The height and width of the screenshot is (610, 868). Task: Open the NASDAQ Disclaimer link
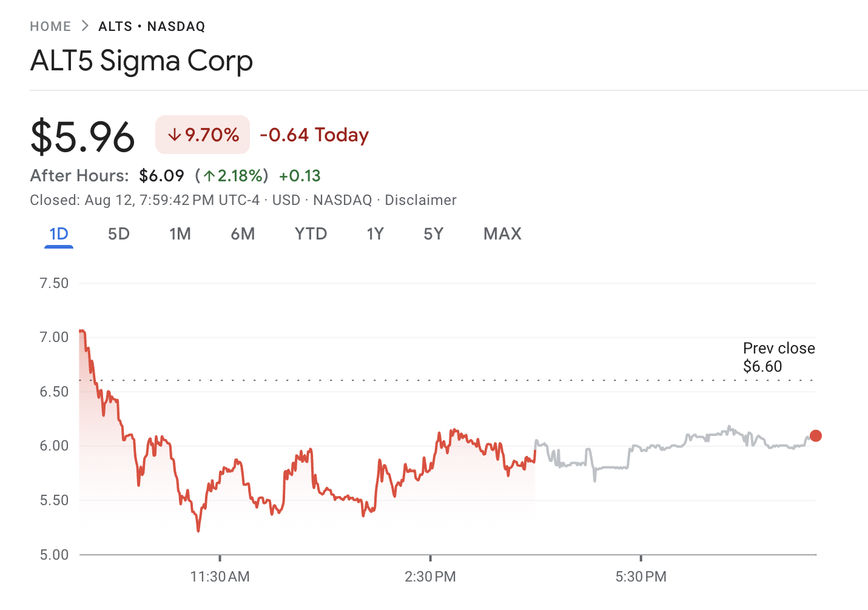point(421,200)
